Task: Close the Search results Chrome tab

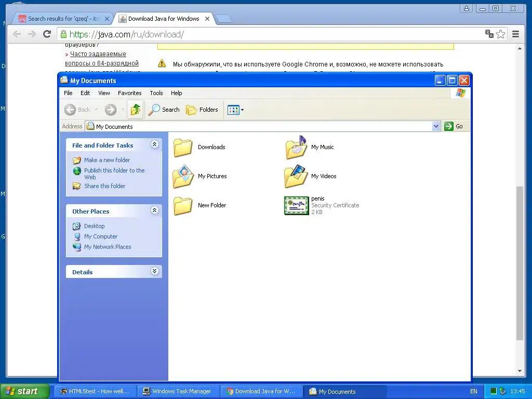Action: [x=107, y=19]
